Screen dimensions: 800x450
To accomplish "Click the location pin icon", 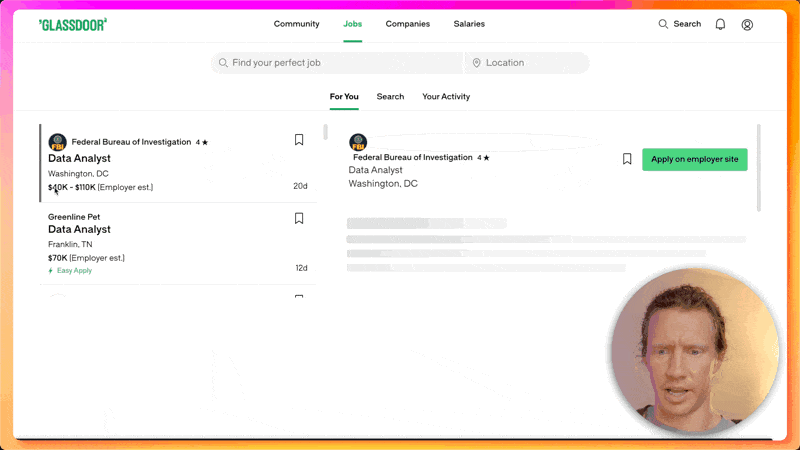I will (477, 63).
